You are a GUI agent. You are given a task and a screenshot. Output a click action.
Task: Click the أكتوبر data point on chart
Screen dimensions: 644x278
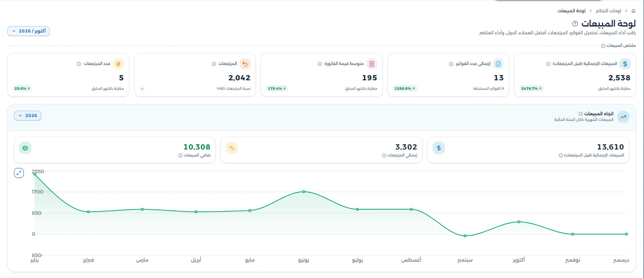tap(519, 222)
